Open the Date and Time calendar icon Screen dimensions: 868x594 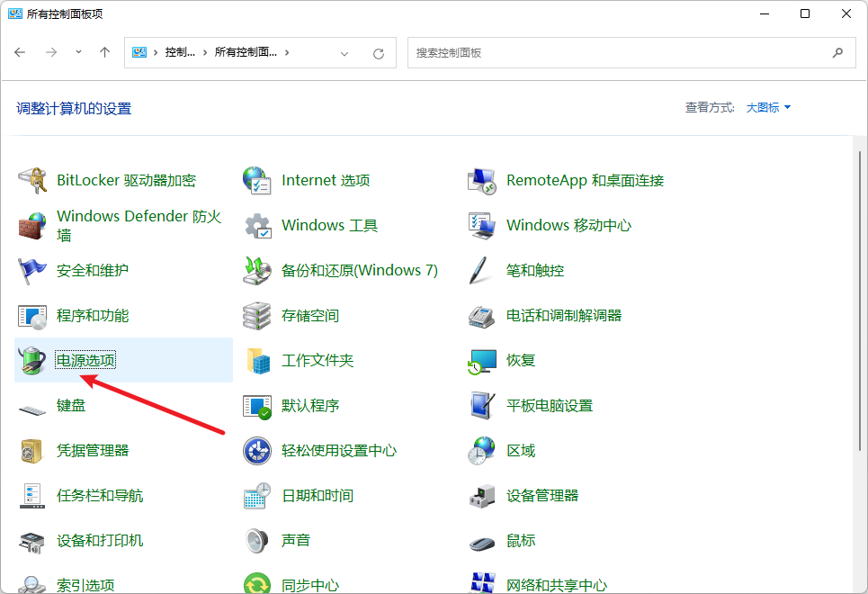257,496
